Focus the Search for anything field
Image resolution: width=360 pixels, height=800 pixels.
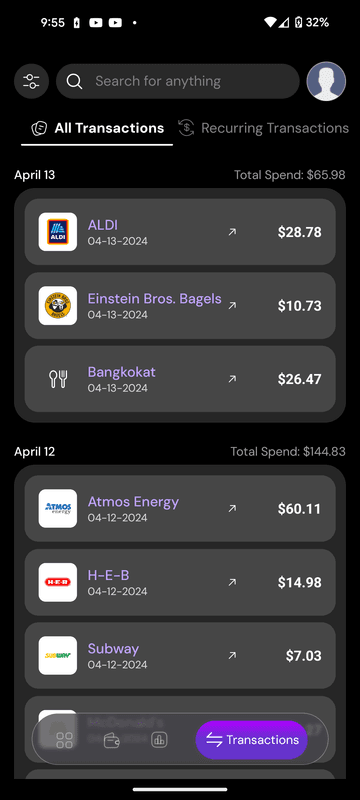(x=177, y=81)
